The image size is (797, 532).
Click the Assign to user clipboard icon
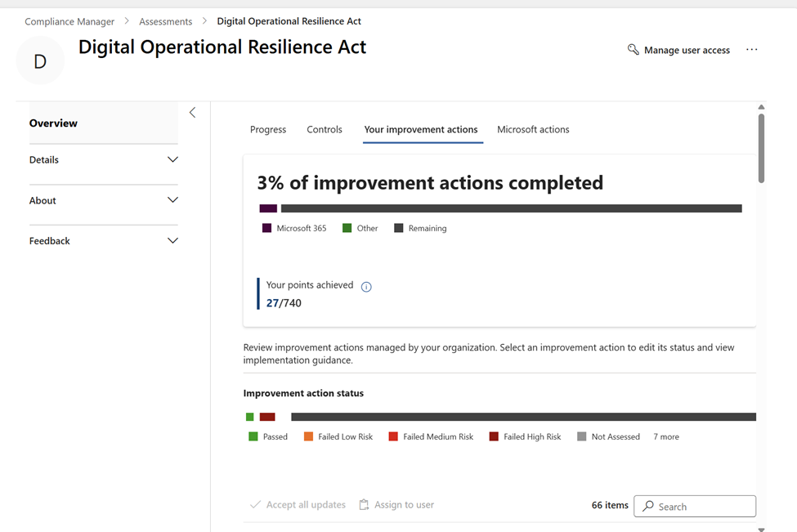[x=365, y=505]
